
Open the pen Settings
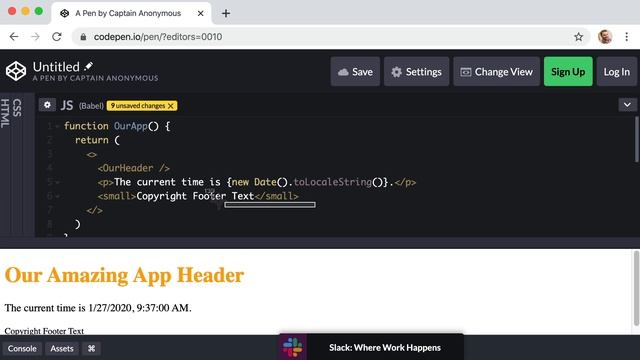416,72
